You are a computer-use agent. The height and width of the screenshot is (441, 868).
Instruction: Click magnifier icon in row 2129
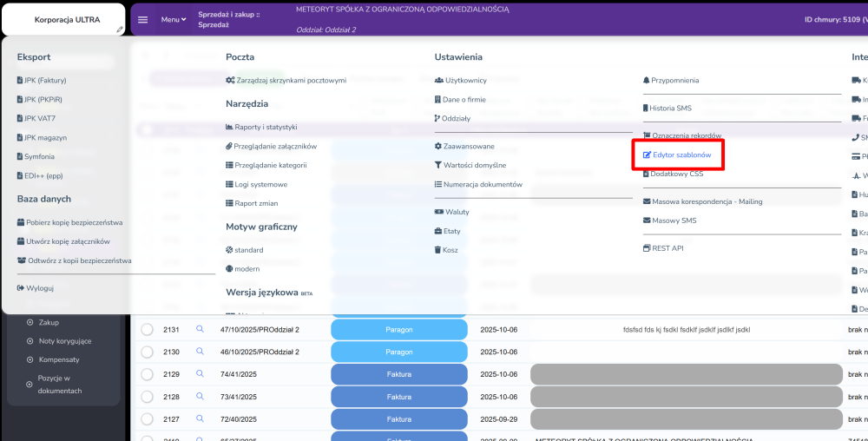(200, 374)
